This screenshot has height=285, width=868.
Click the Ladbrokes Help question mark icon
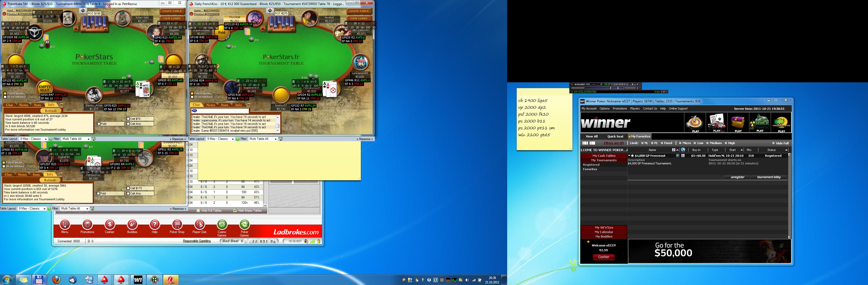pos(155,224)
